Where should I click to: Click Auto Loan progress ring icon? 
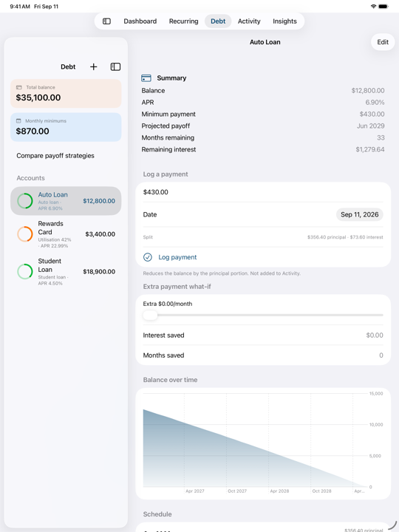pos(25,201)
